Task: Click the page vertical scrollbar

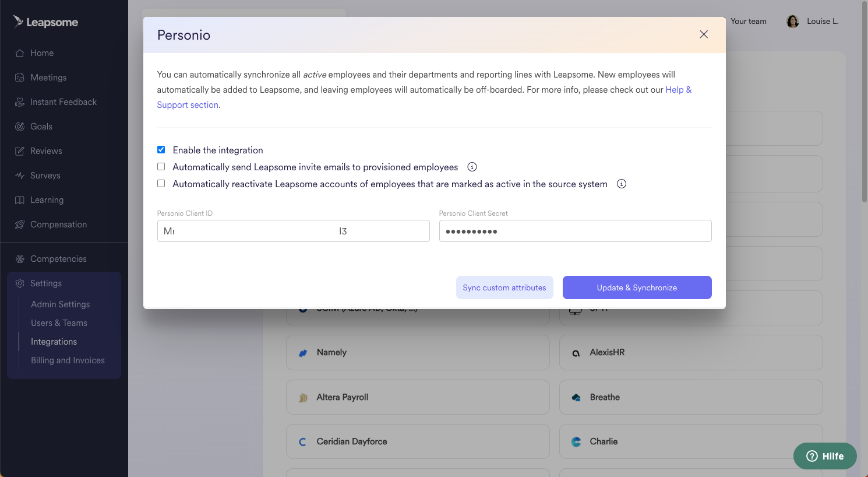Action: click(864, 102)
